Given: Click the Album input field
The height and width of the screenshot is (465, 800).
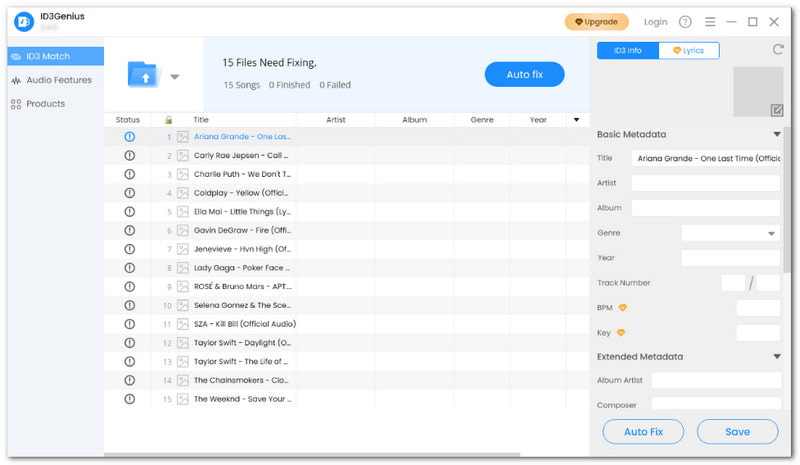Looking at the screenshot, I should pyautogui.click(x=706, y=208).
